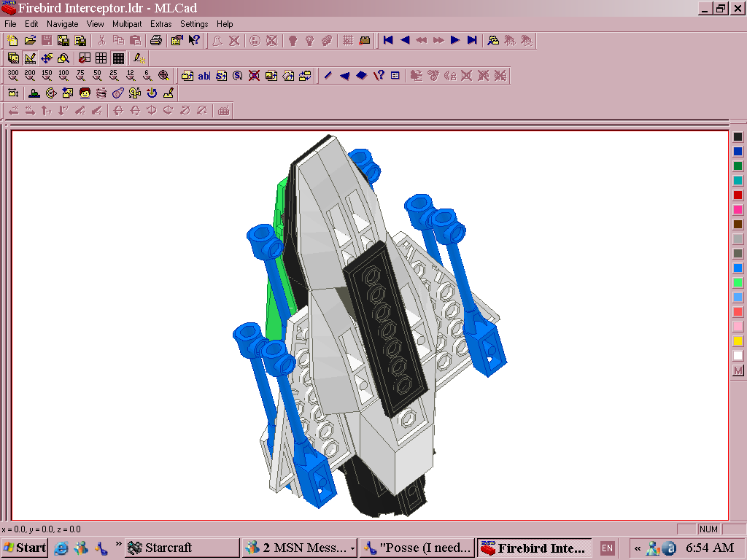
Task: Click the Start button
Action: pyautogui.click(x=25, y=548)
